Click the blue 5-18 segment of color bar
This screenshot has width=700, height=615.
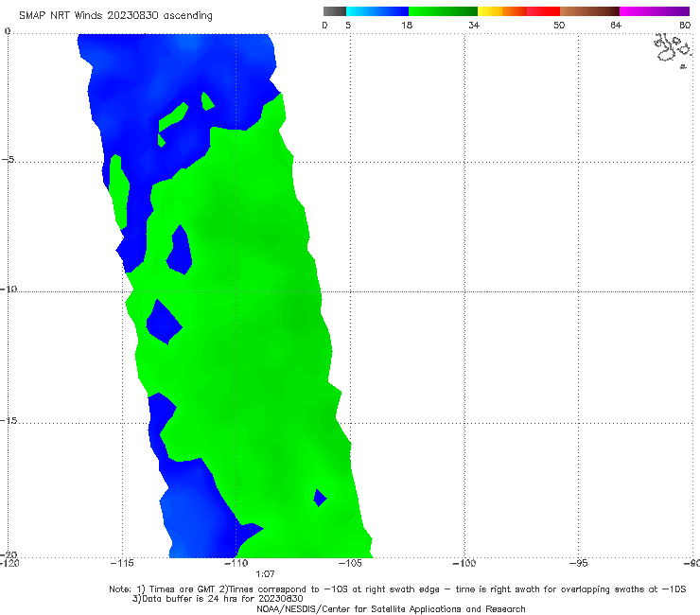tap(377, 11)
